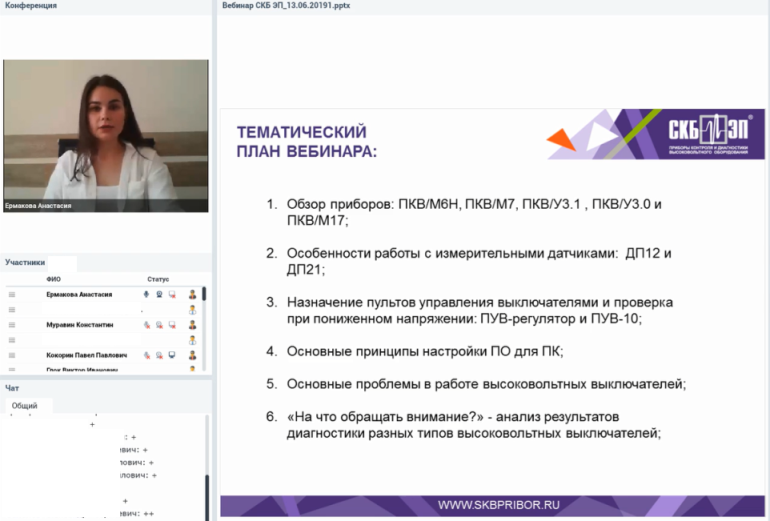Screen dimensions: 770x521
Task: Click row handle in unnamed row below Муравин
Action: point(12,340)
